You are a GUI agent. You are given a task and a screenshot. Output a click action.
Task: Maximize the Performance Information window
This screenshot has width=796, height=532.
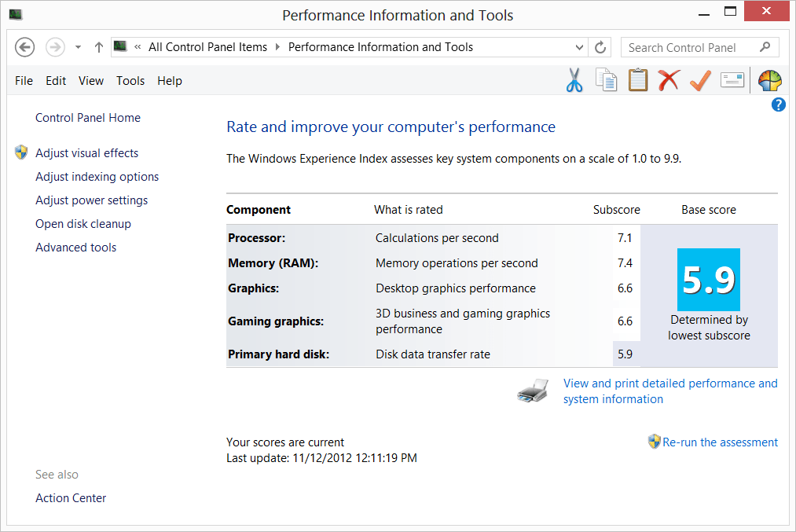730,11
